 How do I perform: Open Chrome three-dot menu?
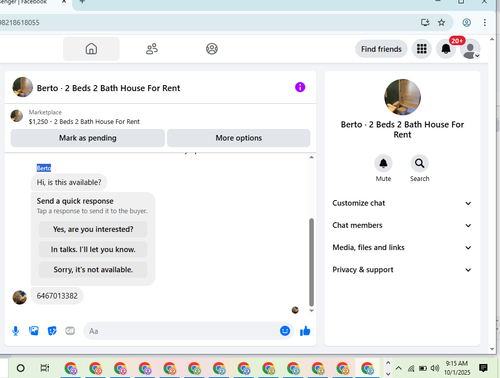coord(485,22)
